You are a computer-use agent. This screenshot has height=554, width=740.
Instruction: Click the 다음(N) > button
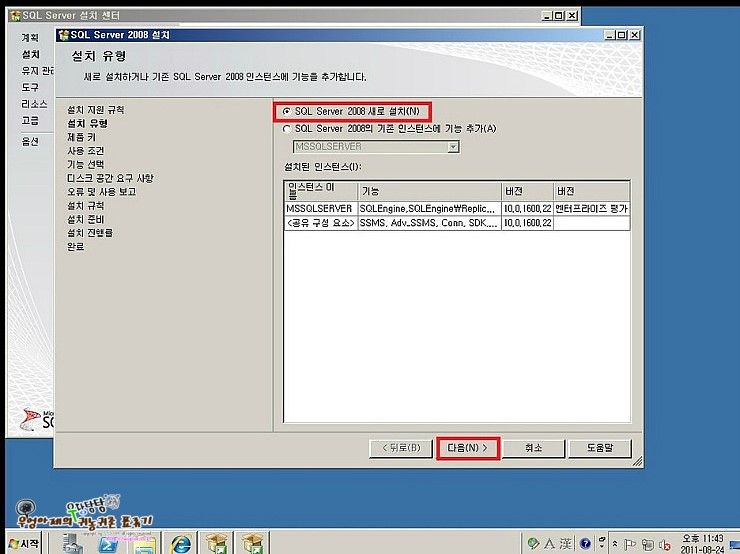(x=467, y=448)
